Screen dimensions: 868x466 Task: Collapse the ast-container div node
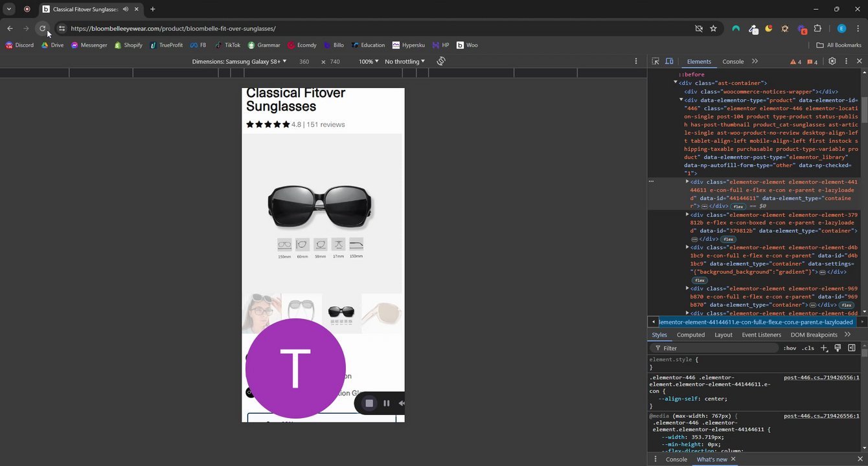(x=676, y=83)
